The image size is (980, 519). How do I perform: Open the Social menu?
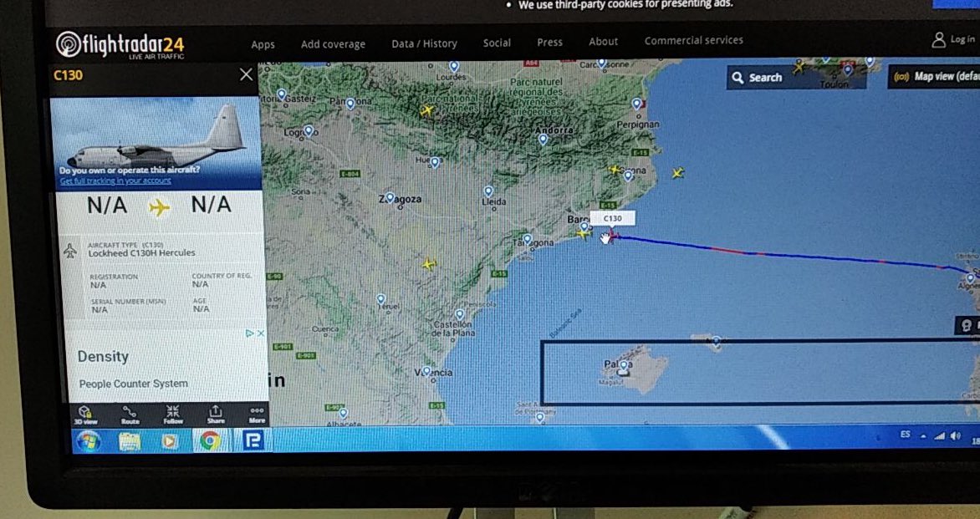coord(497,43)
